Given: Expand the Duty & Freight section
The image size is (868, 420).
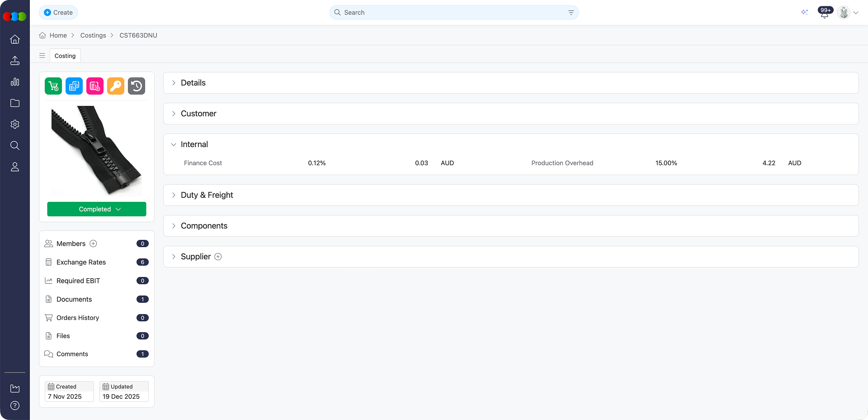Looking at the screenshot, I should click(x=207, y=195).
